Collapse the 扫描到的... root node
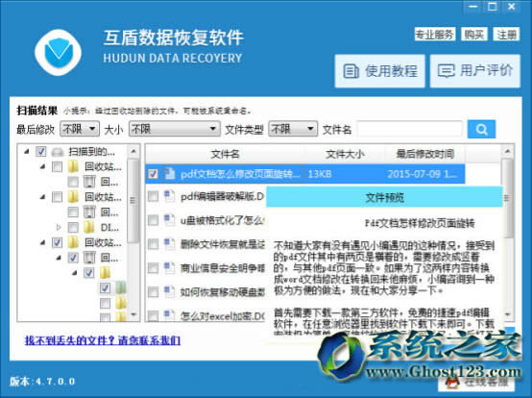This screenshot has height=398, width=532. click(x=27, y=152)
